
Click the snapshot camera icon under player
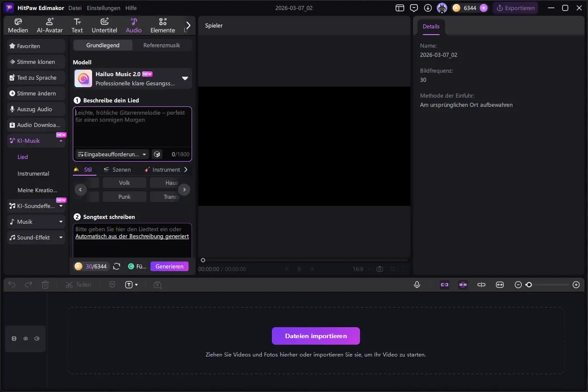[x=380, y=269]
